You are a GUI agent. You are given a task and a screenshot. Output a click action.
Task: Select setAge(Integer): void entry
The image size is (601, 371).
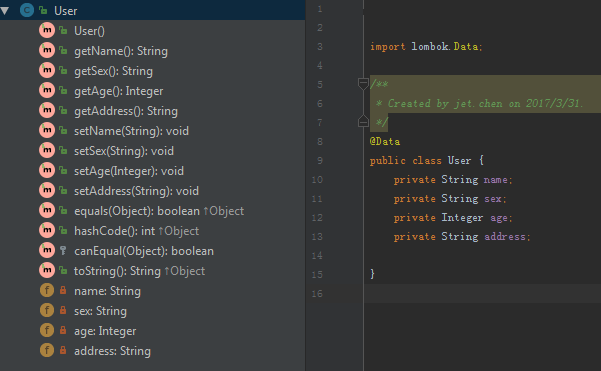129,171
